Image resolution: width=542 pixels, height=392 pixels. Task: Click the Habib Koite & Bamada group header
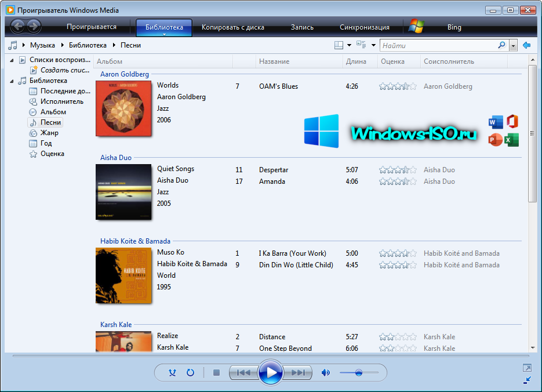[135, 241]
